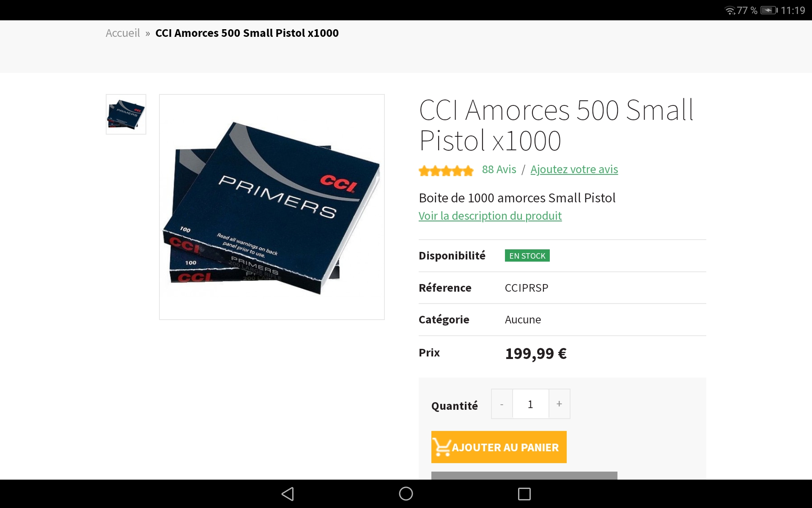Viewport: 812px width, 508px height.
Task: Click the quantity input field
Action: point(530,404)
